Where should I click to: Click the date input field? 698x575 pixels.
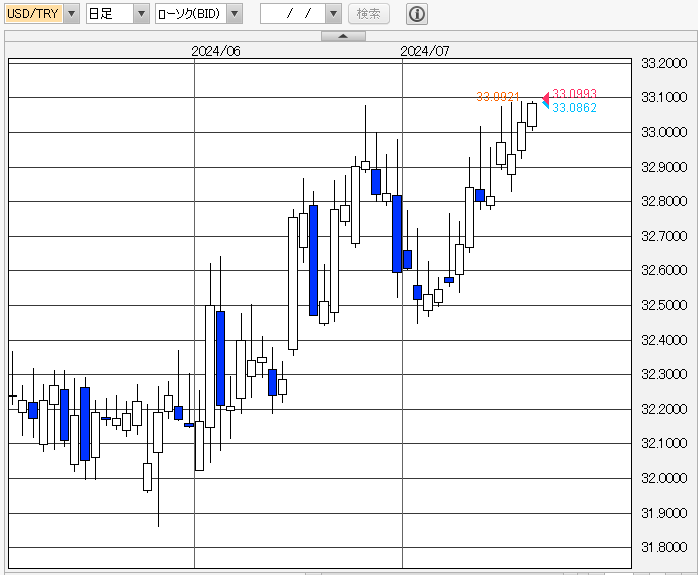tap(293, 14)
